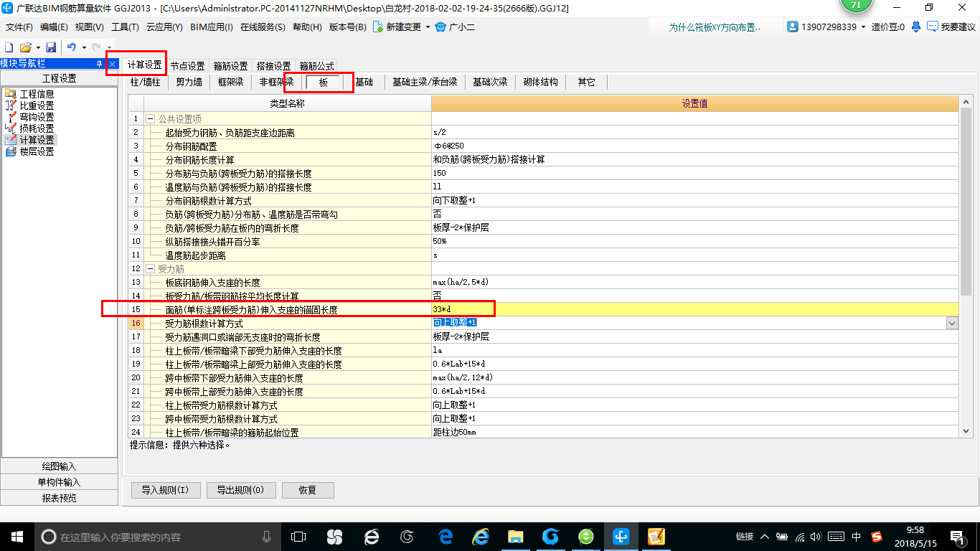This screenshot has width=980, height=551.
Task: Open the 报表预览 module
Action: [x=59, y=498]
